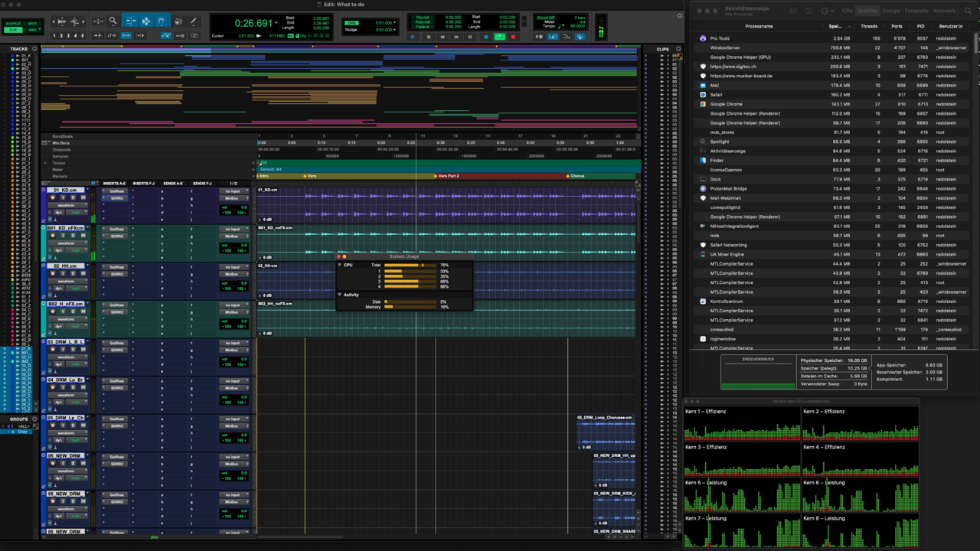Toggle Pre-roll in transport
This screenshot has width=980, height=551.
(x=423, y=17)
